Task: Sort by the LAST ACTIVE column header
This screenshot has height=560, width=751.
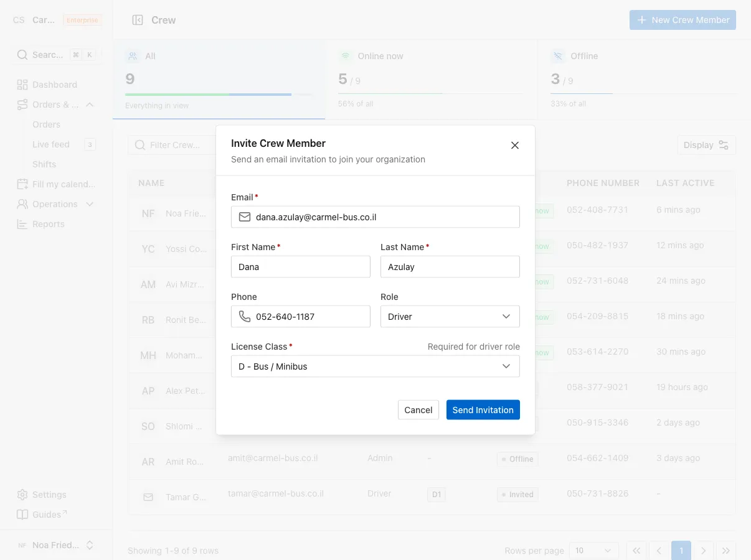Action: [x=685, y=183]
